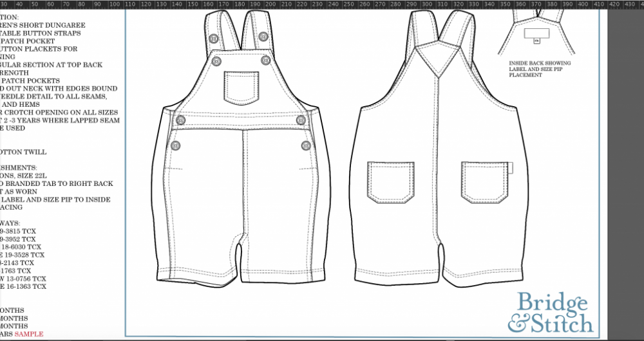Click the button on the front left strap
This screenshot has height=341, width=644.
(x=213, y=39)
